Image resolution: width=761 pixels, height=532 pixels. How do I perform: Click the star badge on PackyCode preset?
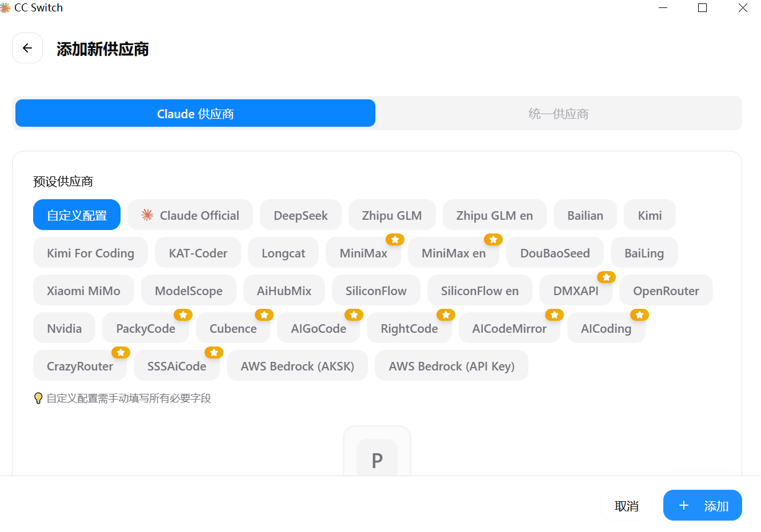[x=183, y=315]
